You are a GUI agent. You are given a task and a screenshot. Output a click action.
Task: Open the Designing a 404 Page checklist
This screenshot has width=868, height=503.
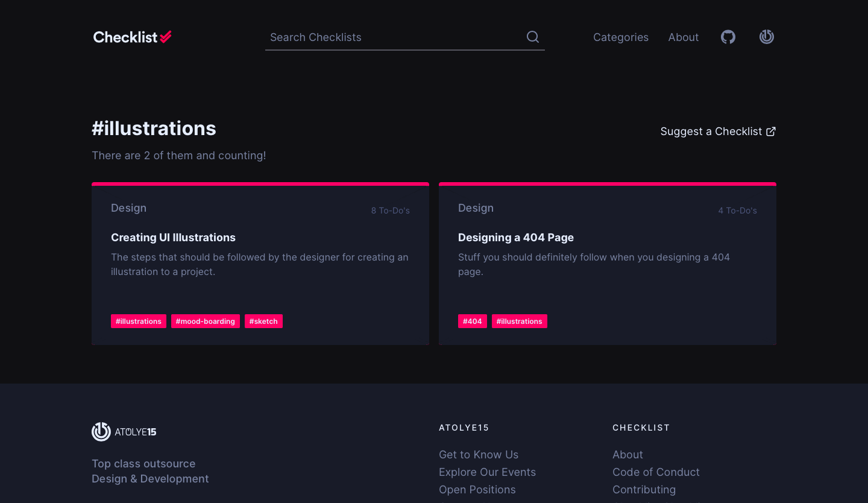coord(515,238)
